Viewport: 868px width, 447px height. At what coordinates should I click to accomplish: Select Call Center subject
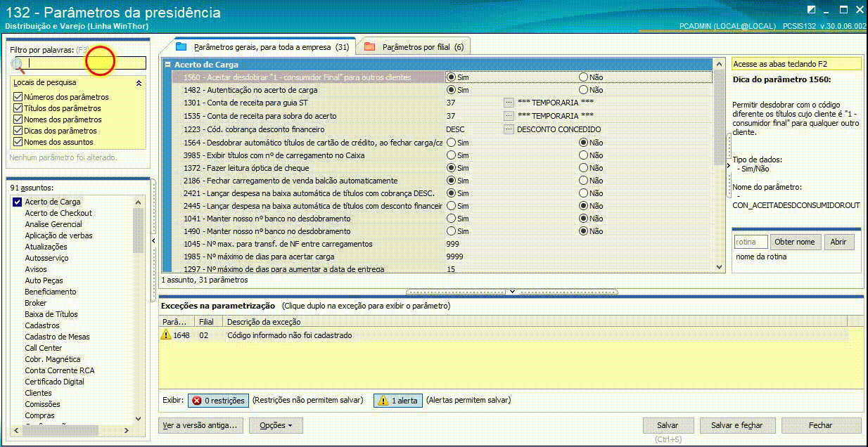click(44, 348)
